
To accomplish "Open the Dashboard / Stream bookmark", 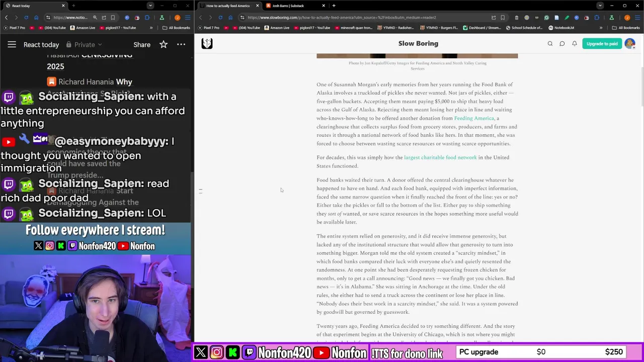I will tap(481, 28).
